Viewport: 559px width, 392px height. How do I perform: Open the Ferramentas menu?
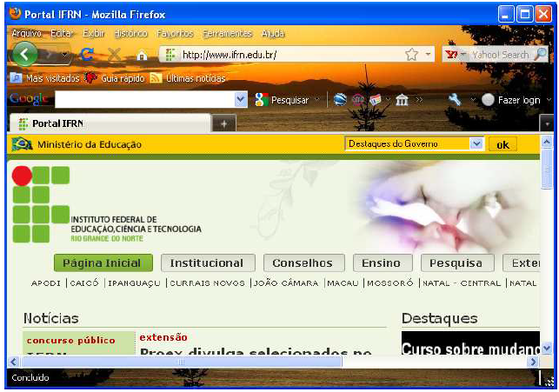pyautogui.click(x=227, y=33)
